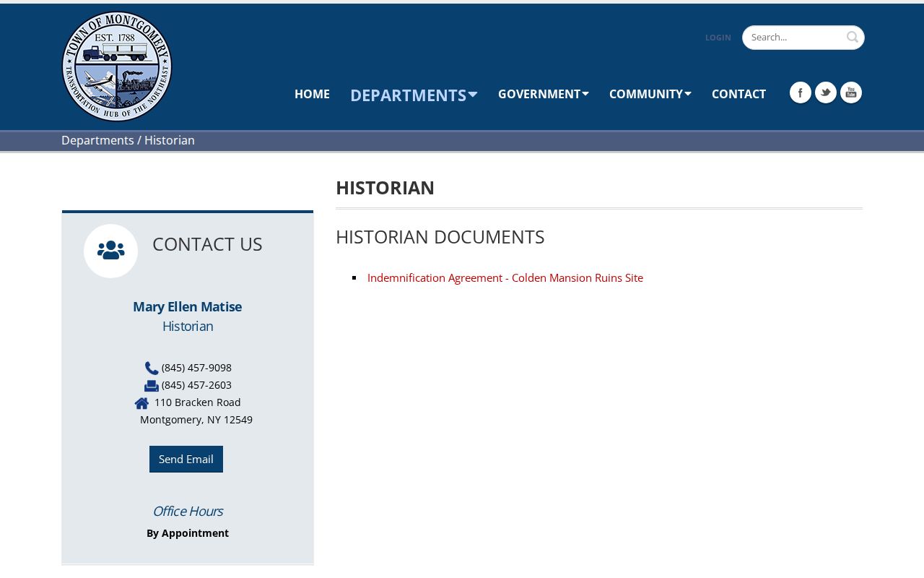The image size is (924, 578).
Task: Click the Send Email button
Action: click(x=186, y=460)
